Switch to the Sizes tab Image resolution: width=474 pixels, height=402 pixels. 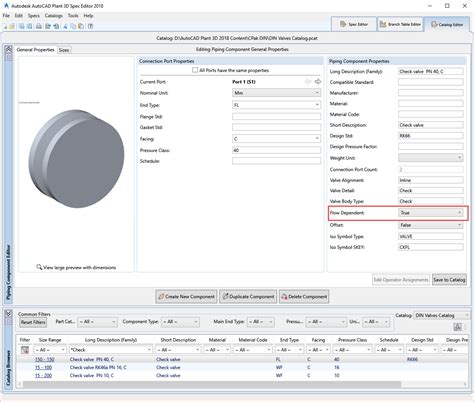[64, 50]
